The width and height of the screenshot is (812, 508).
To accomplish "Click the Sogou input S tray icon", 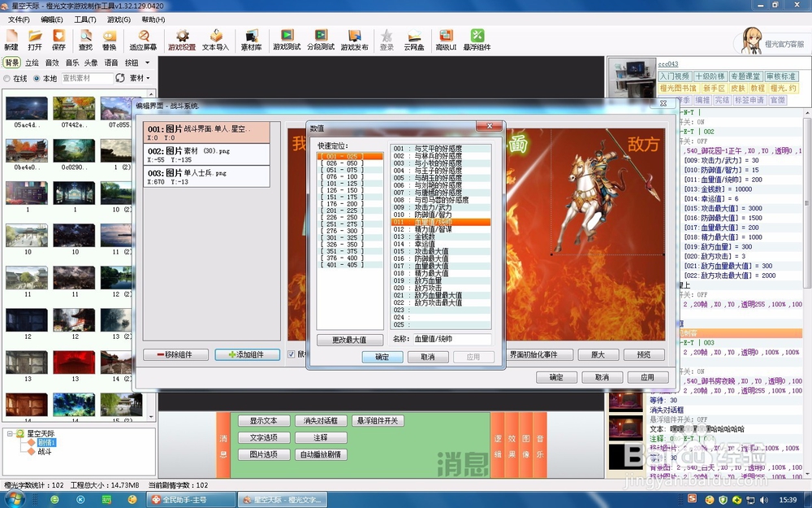I will [x=692, y=499].
